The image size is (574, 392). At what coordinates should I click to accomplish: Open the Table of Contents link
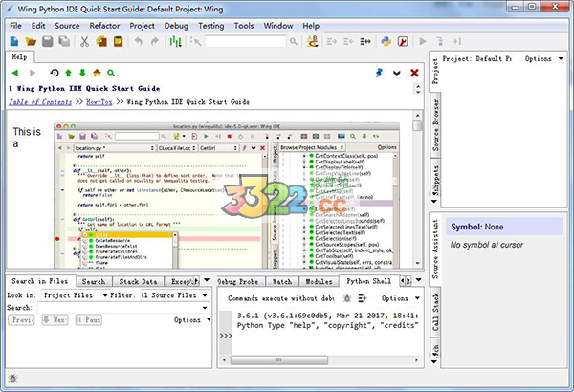pyautogui.click(x=40, y=102)
